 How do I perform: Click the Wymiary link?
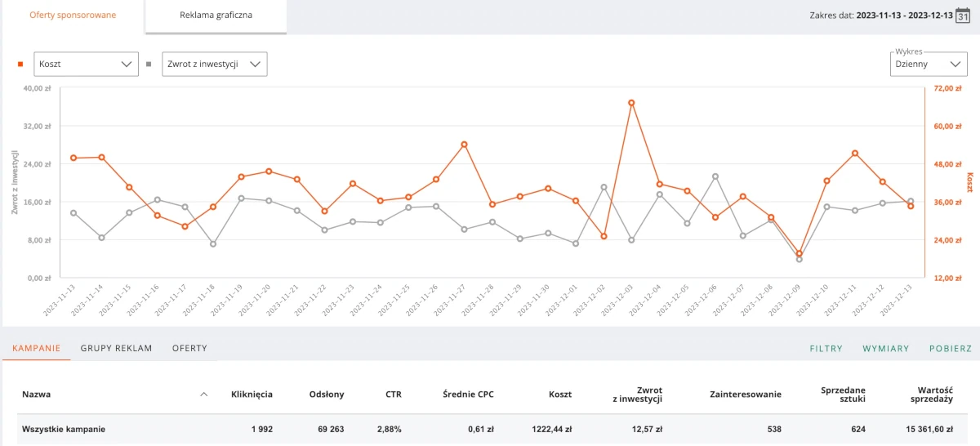(885, 348)
